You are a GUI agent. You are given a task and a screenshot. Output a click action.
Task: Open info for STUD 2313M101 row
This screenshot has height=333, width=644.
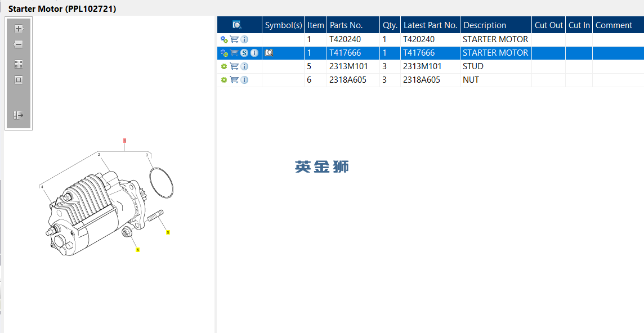click(x=244, y=66)
